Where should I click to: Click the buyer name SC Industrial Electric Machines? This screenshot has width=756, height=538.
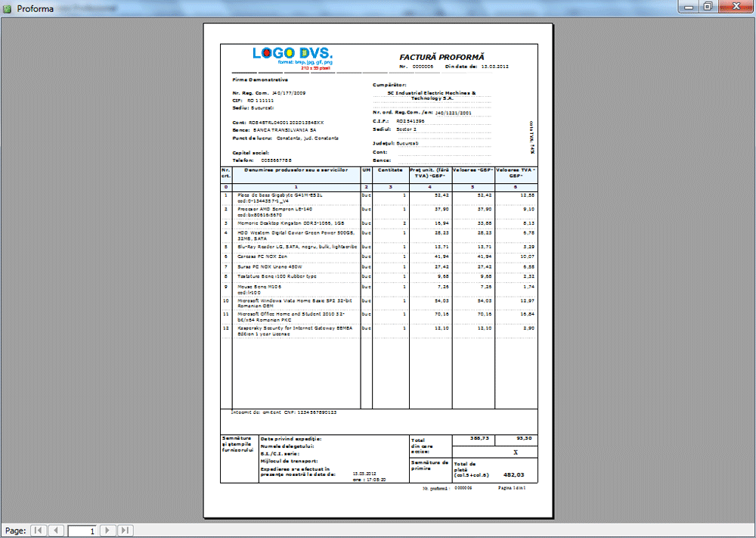(432, 95)
